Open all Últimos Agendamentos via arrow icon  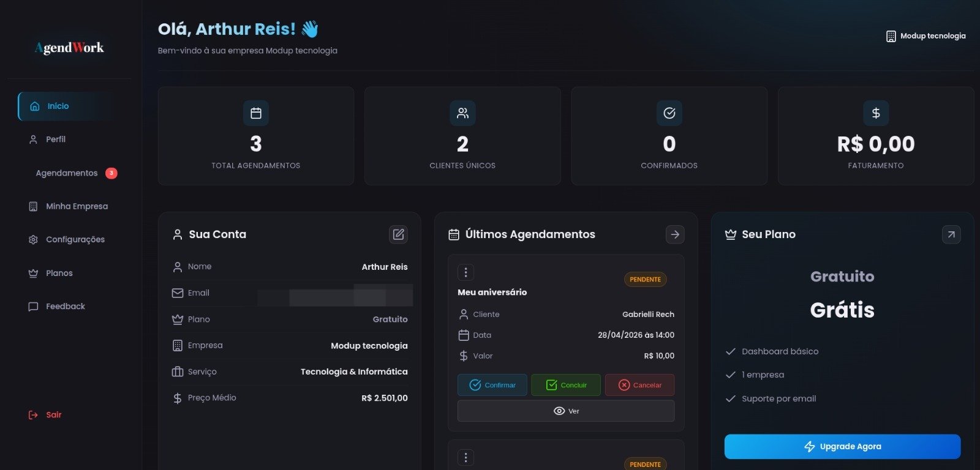click(675, 234)
